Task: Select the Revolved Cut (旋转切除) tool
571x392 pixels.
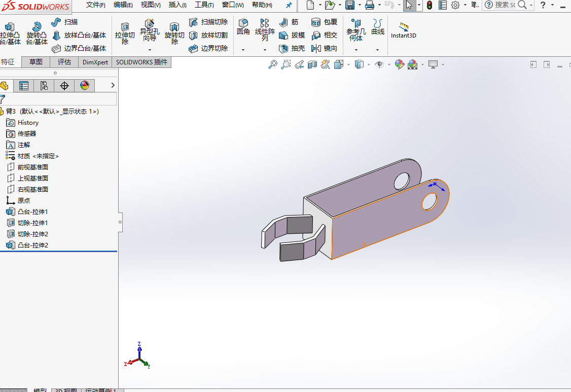Action: click(x=174, y=33)
